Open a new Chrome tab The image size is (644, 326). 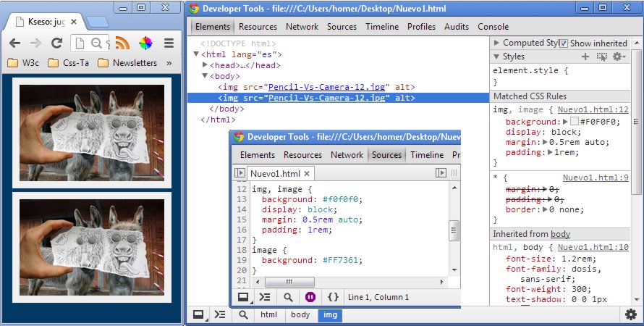[98, 22]
